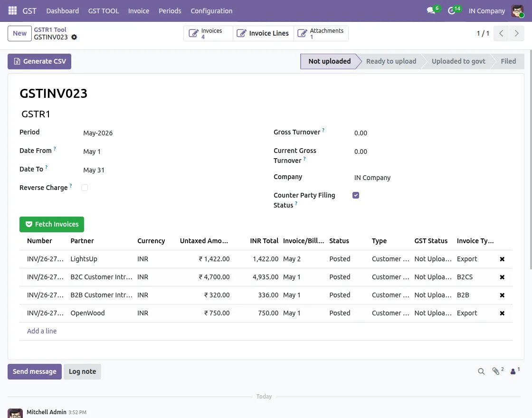
Task: Click Date From help question mark
Action: [x=55, y=149]
